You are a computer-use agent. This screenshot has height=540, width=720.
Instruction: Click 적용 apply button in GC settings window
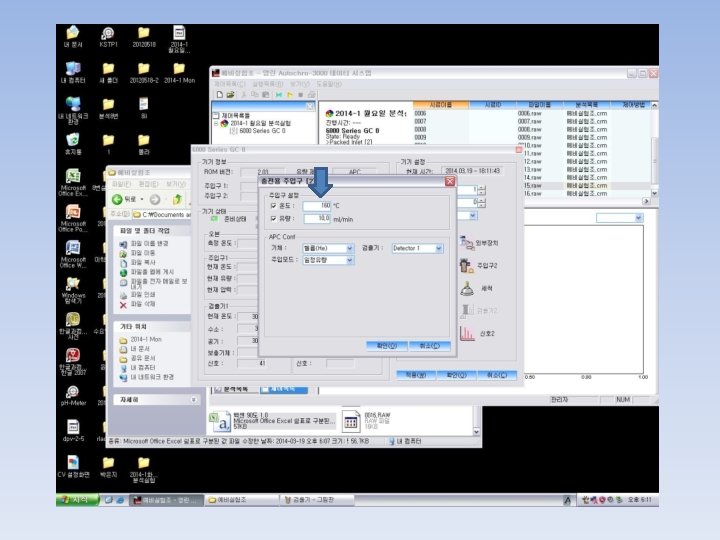pos(416,375)
